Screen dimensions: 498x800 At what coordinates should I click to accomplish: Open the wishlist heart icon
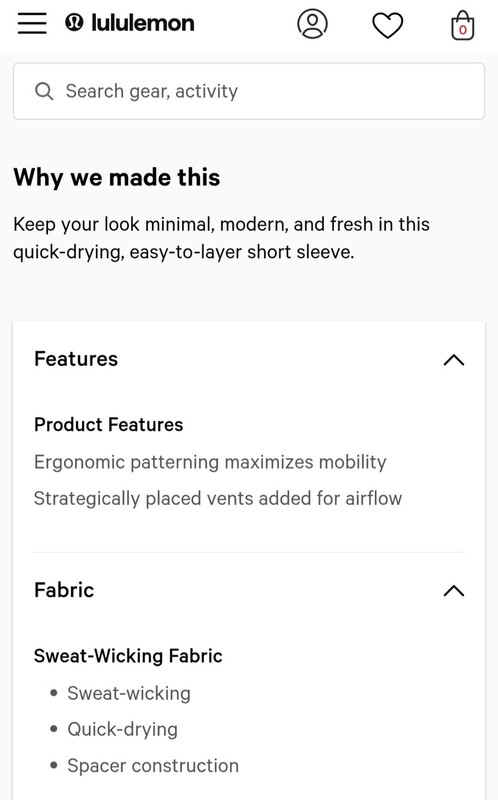388,26
